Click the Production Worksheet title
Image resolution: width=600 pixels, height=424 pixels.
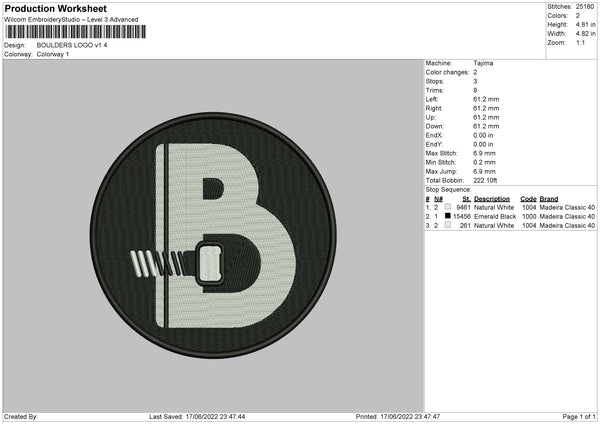(55, 9)
